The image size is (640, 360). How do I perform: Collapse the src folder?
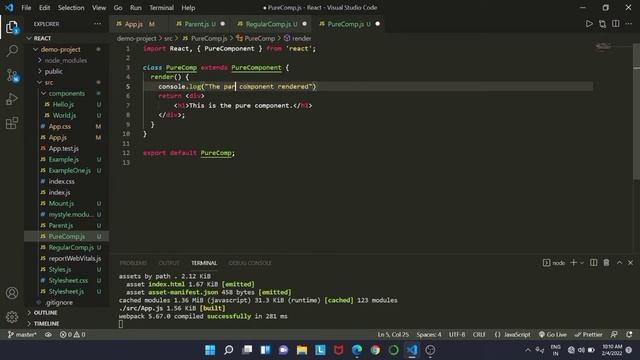tap(67, 82)
